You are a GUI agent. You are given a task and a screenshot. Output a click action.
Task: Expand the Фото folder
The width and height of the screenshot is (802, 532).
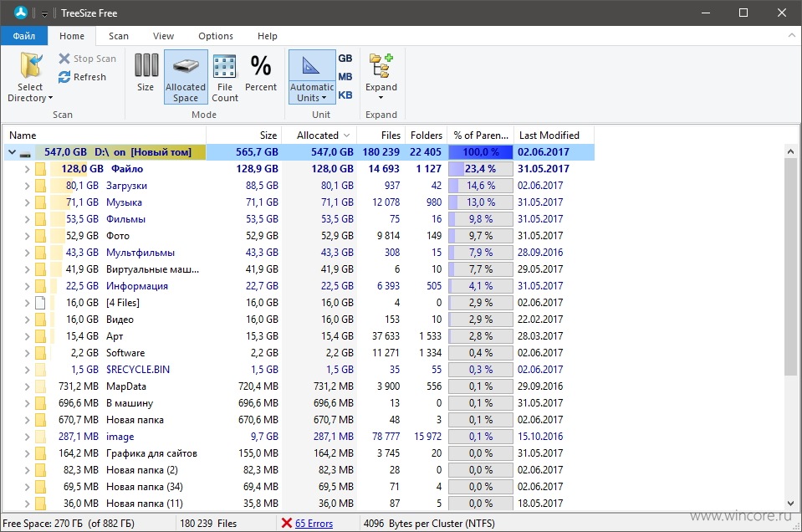point(27,236)
